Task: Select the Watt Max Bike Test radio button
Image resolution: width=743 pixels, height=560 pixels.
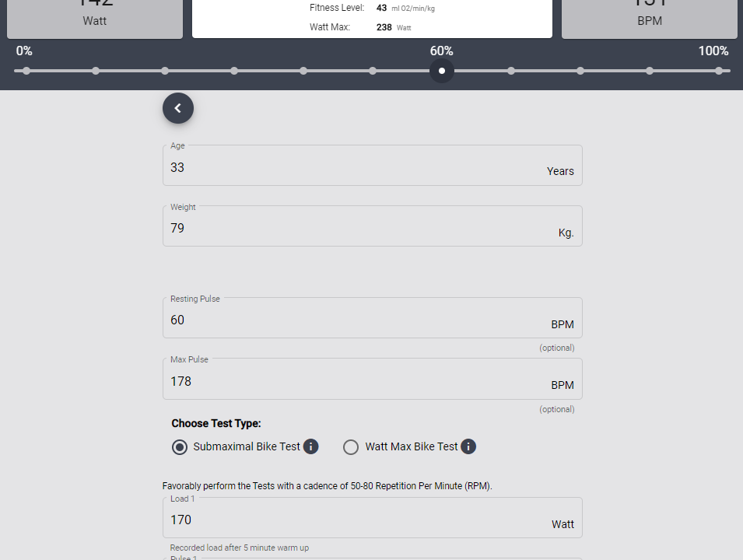Action: pyautogui.click(x=351, y=447)
